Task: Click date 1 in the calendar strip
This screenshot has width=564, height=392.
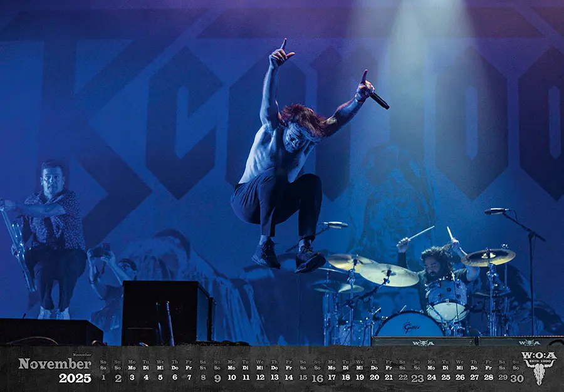Action: coord(103,377)
